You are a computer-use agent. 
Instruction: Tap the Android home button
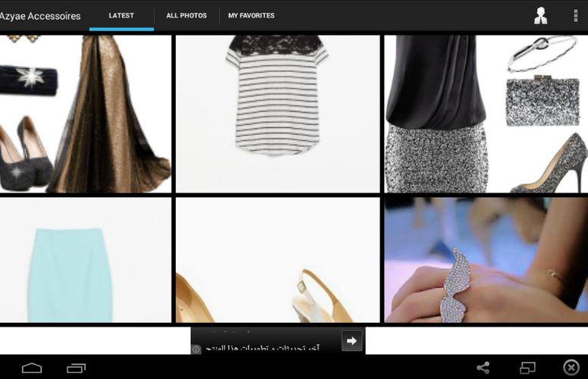tap(32, 368)
